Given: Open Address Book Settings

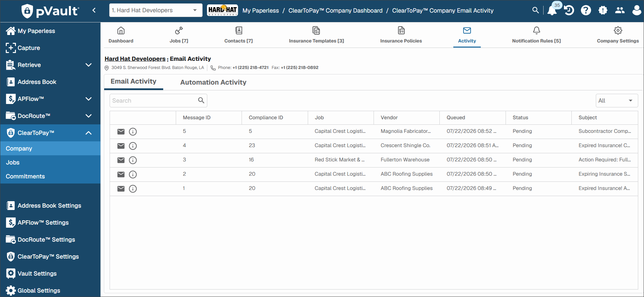Looking at the screenshot, I should (50, 206).
